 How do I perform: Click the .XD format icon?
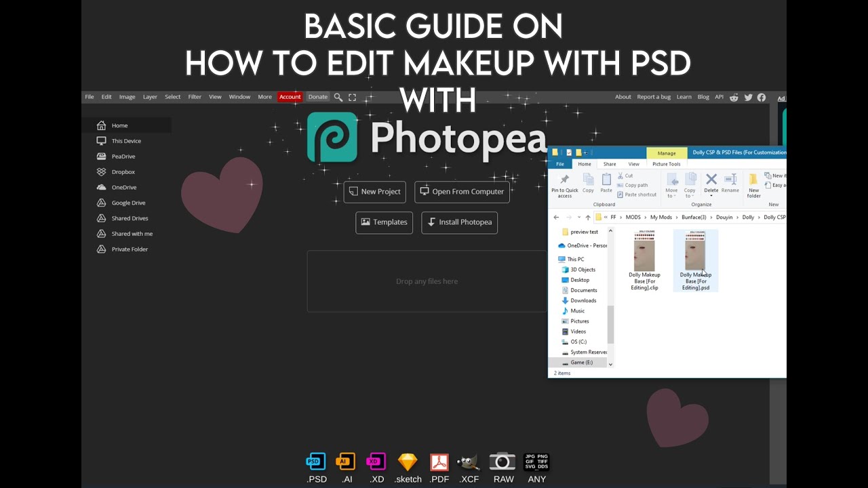pyautogui.click(x=376, y=462)
